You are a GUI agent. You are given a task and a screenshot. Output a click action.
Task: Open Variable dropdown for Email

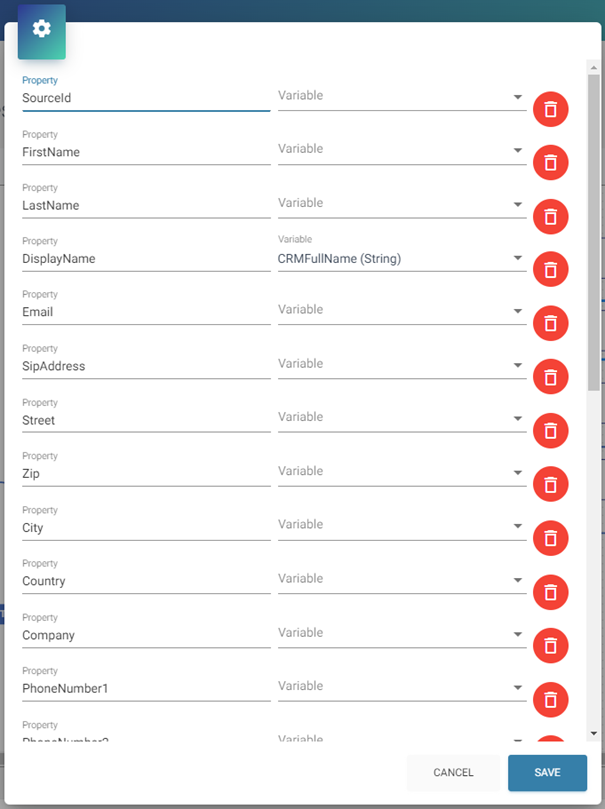[401, 311]
